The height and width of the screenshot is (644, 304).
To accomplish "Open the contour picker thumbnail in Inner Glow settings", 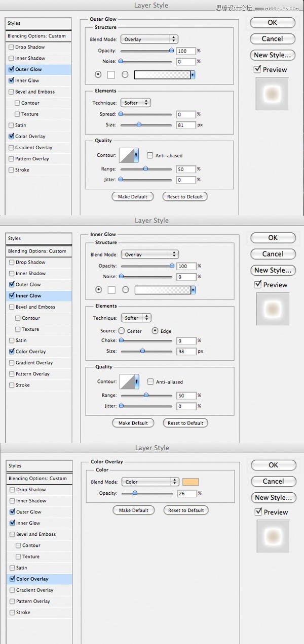I will (127, 382).
